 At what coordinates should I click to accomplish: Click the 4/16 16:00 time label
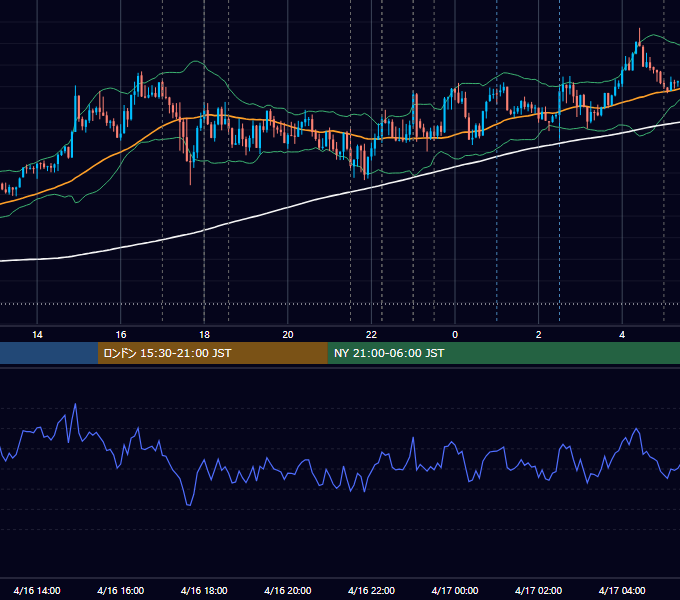point(121,590)
